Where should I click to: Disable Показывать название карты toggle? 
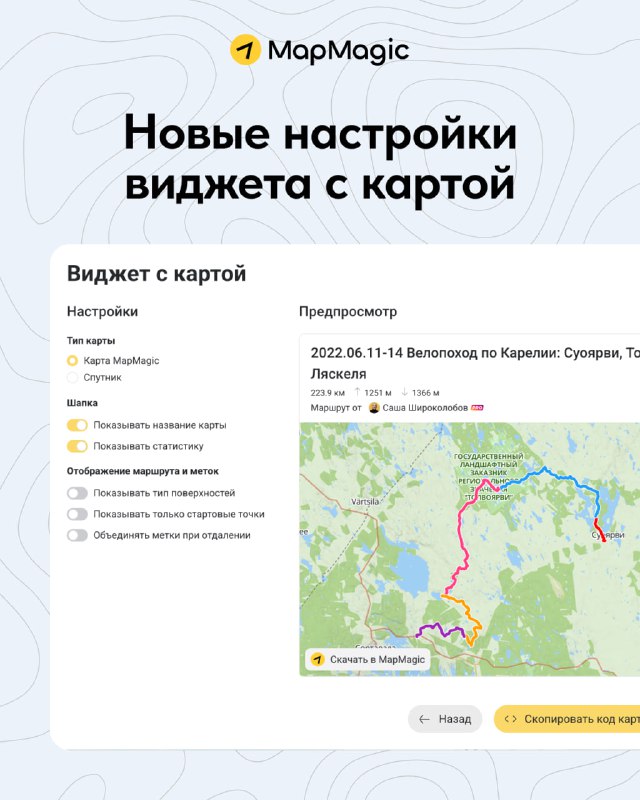78,425
